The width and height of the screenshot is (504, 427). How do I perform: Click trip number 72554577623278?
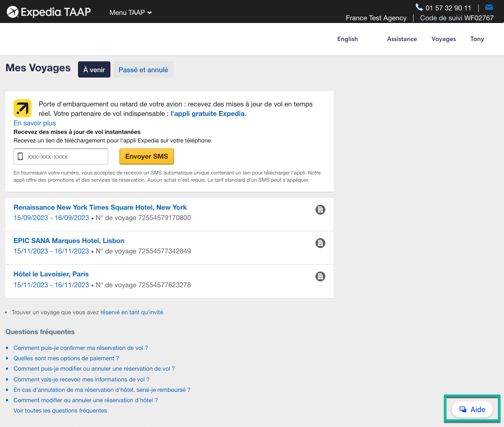(x=165, y=285)
